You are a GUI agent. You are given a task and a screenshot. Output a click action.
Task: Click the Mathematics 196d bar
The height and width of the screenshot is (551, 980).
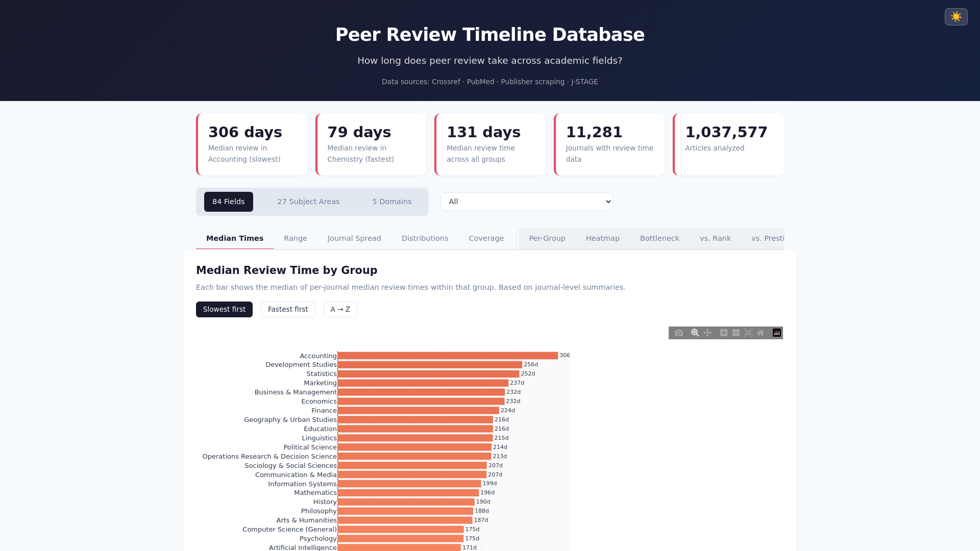click(x=408, y=493)
